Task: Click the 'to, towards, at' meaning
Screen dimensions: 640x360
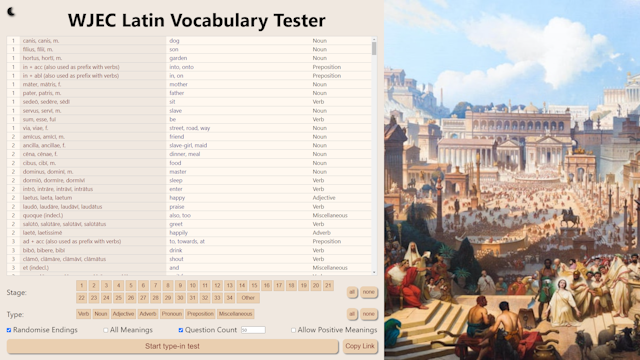Action: click(238, 242)
